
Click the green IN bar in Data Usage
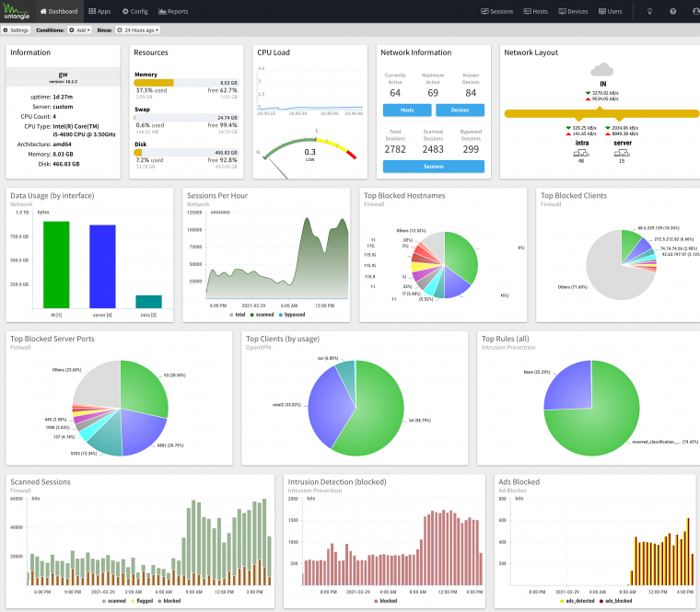point(56,264)
